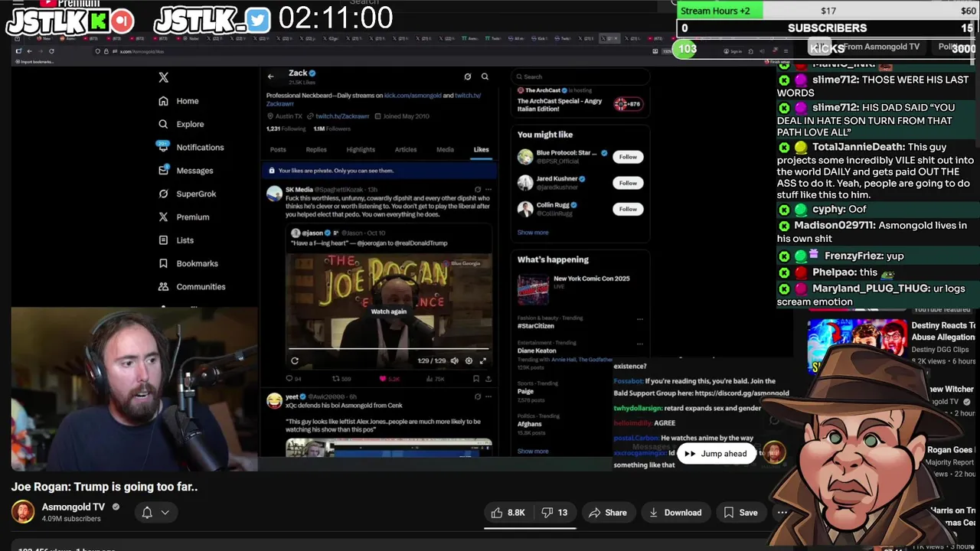
Task: Show more under You might like
Action: [533, 233]
